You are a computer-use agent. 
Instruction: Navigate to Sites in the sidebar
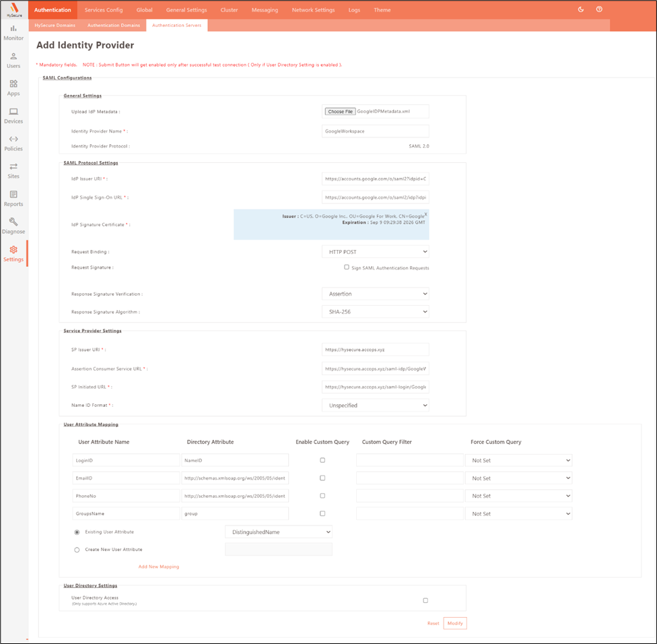[13, 170]
